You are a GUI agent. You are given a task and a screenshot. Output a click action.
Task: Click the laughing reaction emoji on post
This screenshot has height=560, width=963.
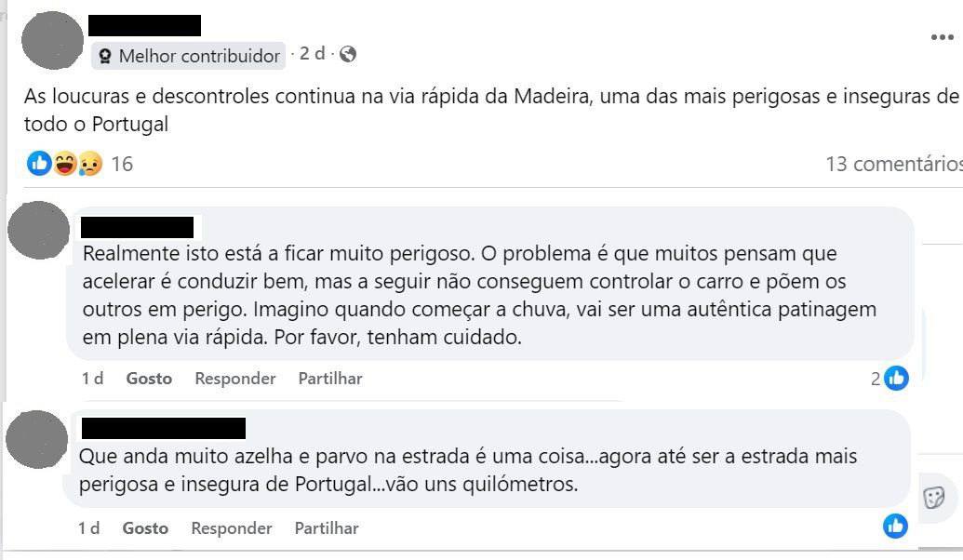click(65, 164)
